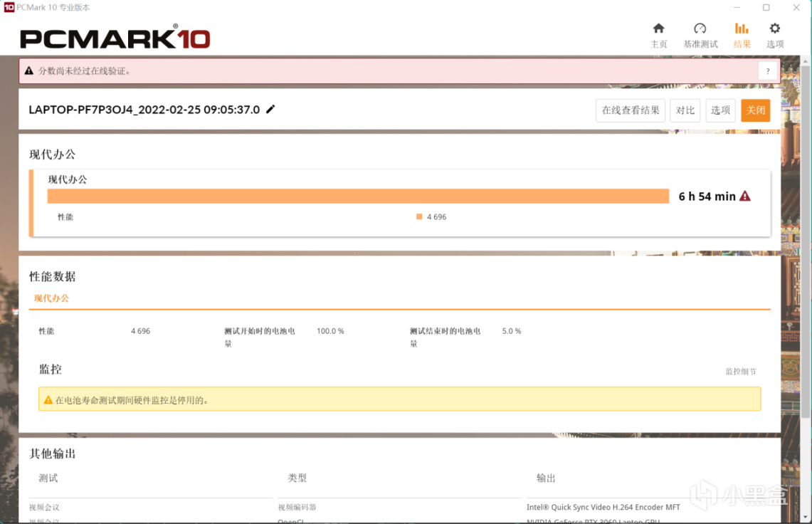
Task: Click the PCMark 10 title bar app icon
Action: click(9, 7)
